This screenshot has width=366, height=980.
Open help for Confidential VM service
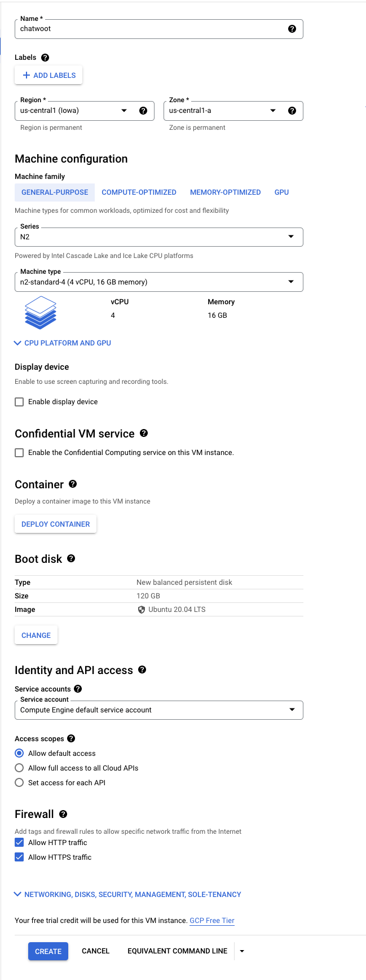(144, 434)
